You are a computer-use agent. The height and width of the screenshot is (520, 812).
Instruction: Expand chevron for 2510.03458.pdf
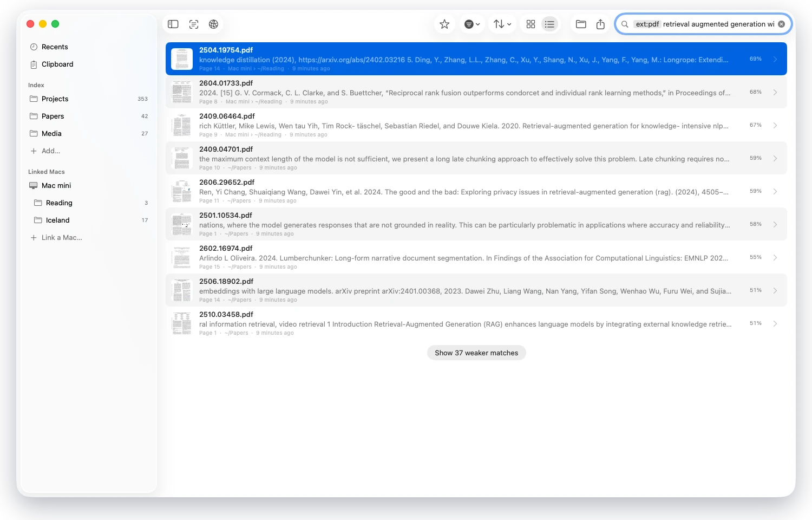pos(775,323)
